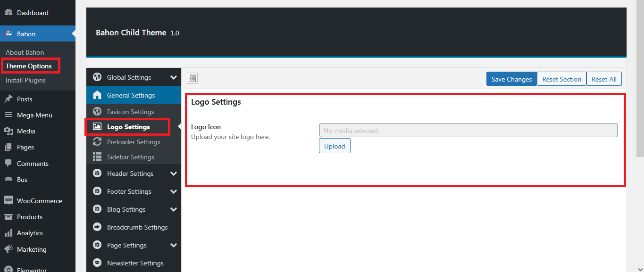Click the WooCommerce icon in sidebar
Screen dimensions: 644x272
pos(8,200)
